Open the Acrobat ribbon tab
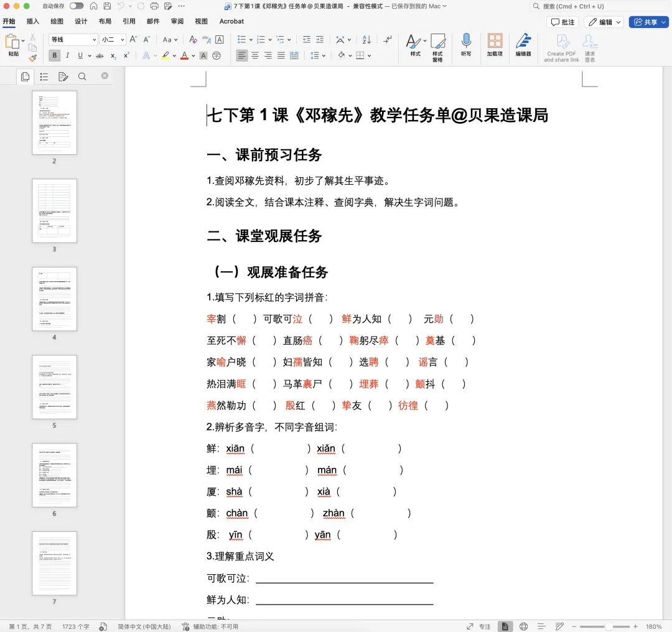The image size is (672, 632). (231, 21)
